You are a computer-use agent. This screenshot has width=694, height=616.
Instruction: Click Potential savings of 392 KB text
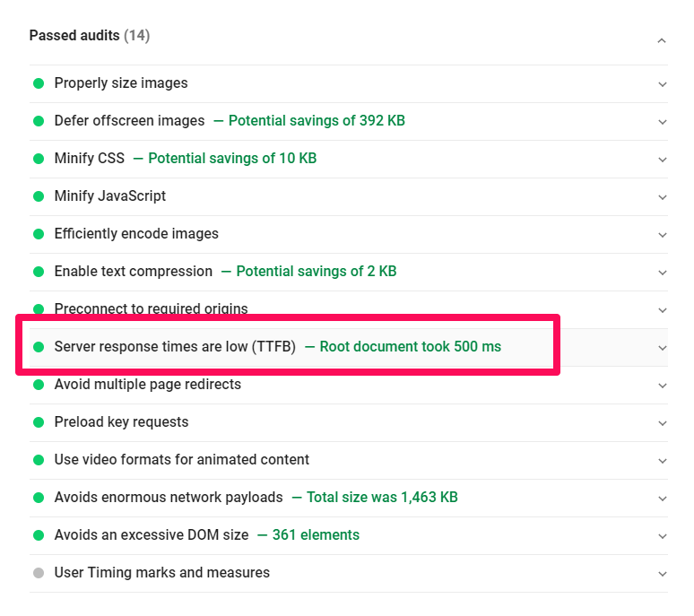(x=317, y=121)
